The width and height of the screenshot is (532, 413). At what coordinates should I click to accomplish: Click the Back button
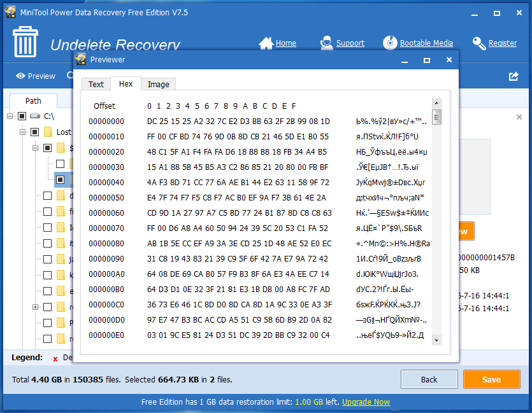click(429, 379)
